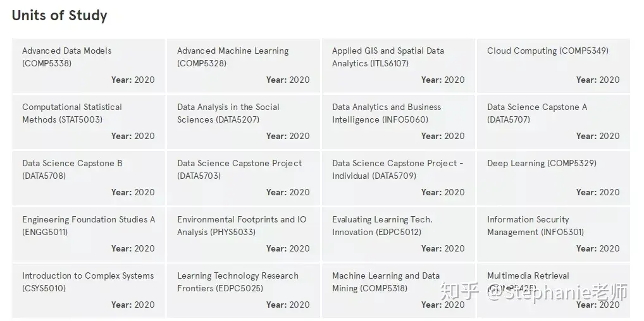This screenshot has height=321, width=644.
Task: Open the Advanced Data Models (COMP5338) unit
Action: [x=89, y=66]
